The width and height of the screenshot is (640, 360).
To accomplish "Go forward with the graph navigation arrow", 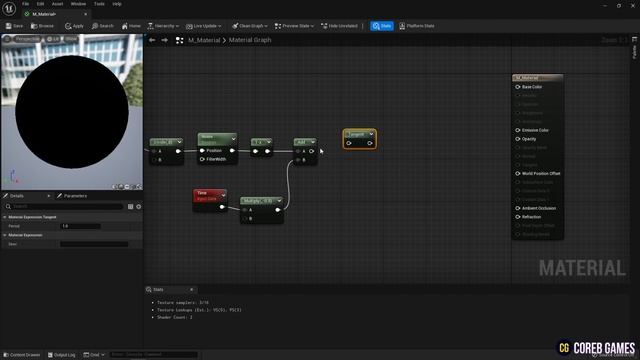I will pyautogui.click(x=164, y=40).
